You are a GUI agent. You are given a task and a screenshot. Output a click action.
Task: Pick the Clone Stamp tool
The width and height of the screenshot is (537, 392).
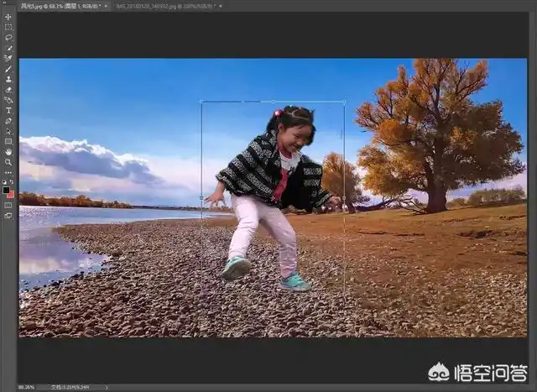[x=8, y=79]
